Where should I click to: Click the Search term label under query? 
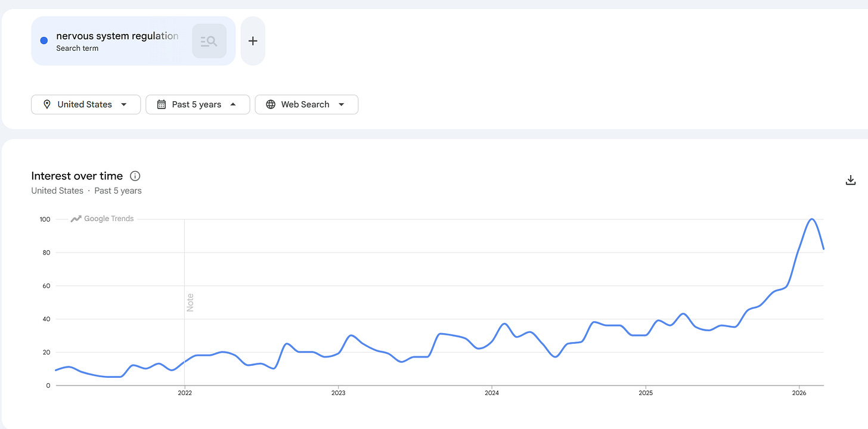coord(77,48)
